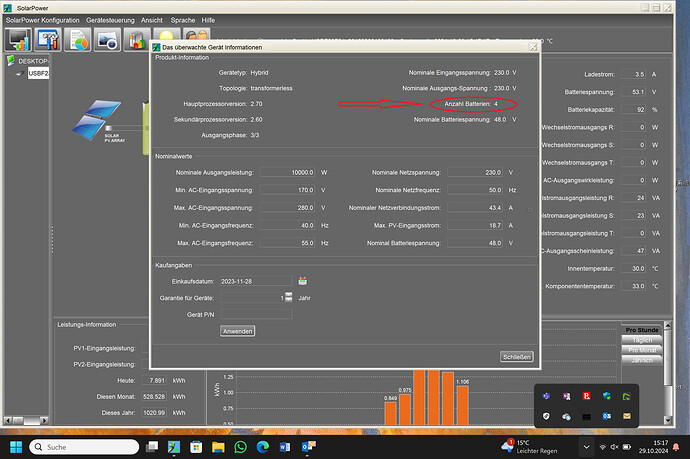Open the settings window with tools icon
Image resolution: width=690 pixels, height=459 pixels.
coord(48,40)
